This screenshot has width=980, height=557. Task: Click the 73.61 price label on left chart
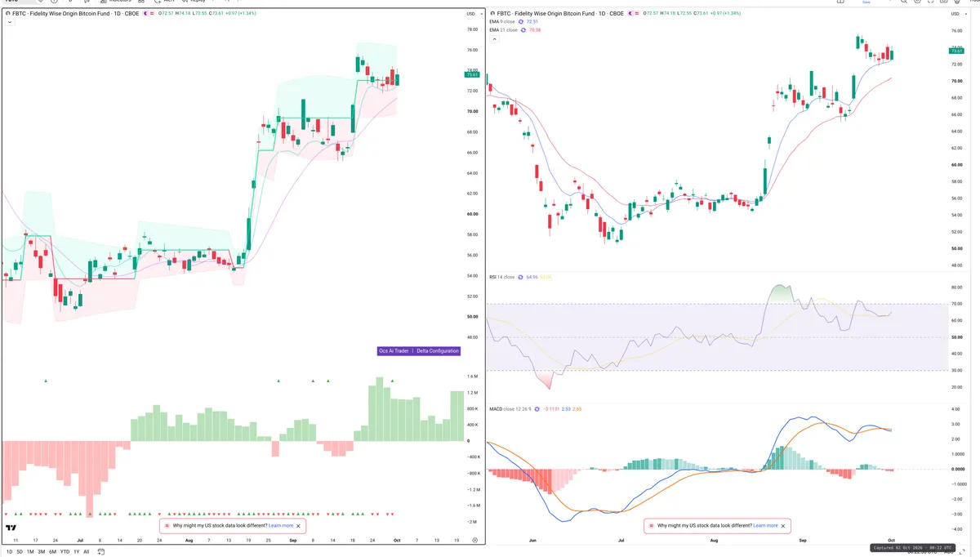tap(471, 74)
